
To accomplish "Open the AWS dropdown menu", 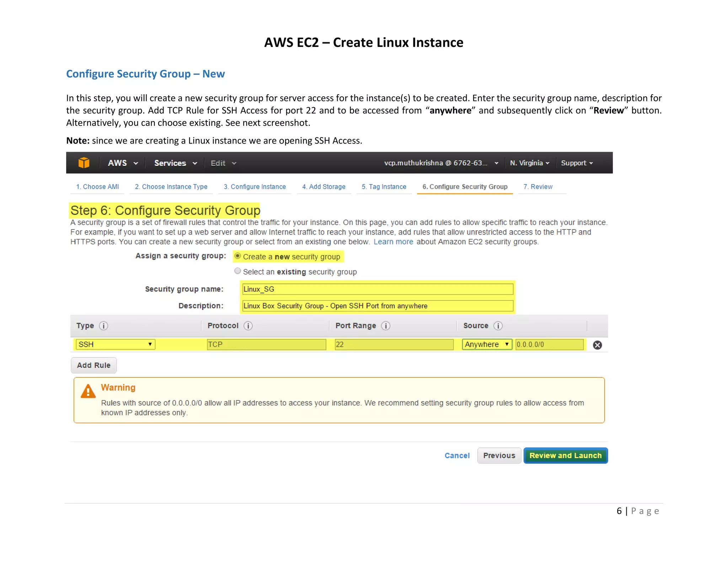I will coord(123,163).
